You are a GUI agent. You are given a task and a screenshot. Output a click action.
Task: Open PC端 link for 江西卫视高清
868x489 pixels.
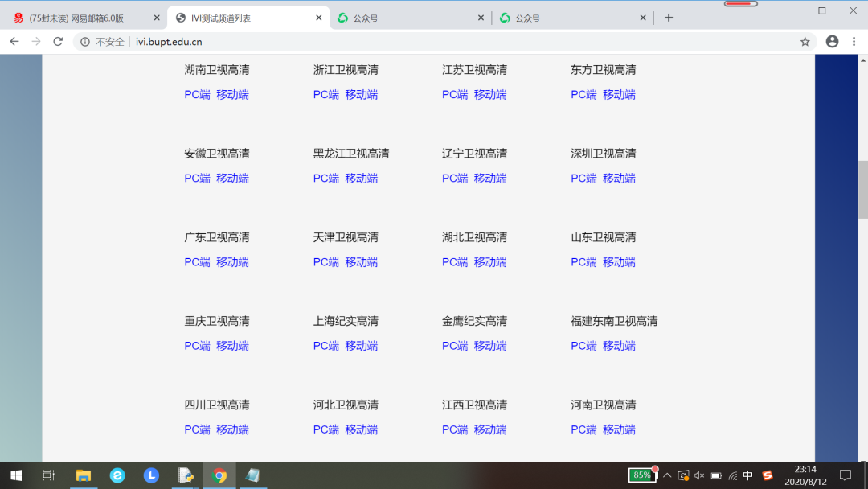tap(454, 429)
